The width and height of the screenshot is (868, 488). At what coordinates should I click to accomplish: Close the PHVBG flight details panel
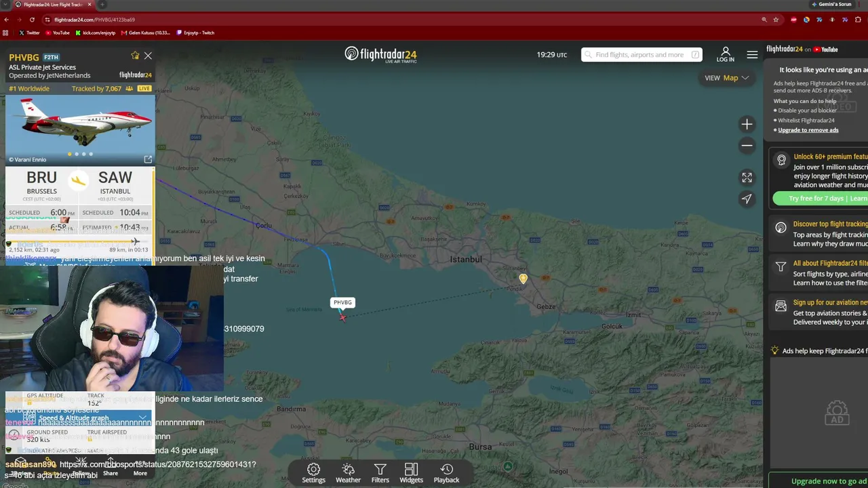[148, 56]
